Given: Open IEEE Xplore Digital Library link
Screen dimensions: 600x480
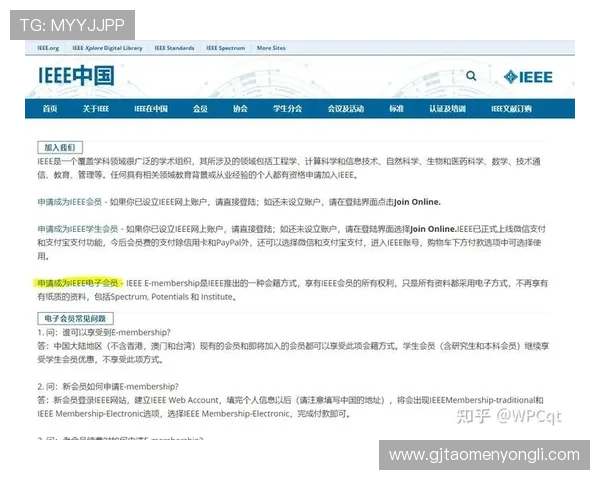Looking at the screenshot, I should pyautogui.click(x=108, y=48).
